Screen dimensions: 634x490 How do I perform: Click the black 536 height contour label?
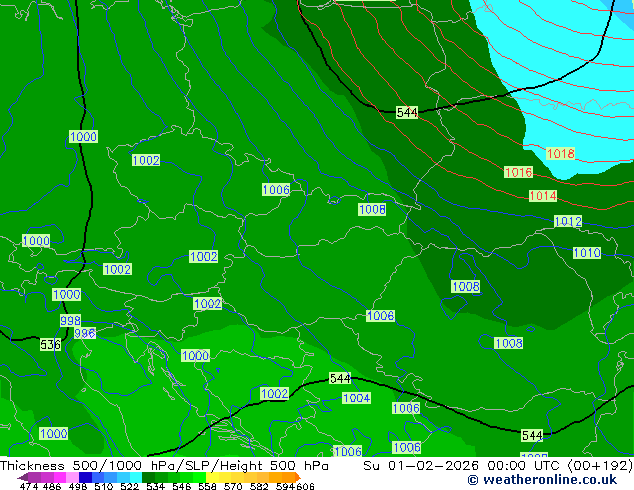(50, 344)
